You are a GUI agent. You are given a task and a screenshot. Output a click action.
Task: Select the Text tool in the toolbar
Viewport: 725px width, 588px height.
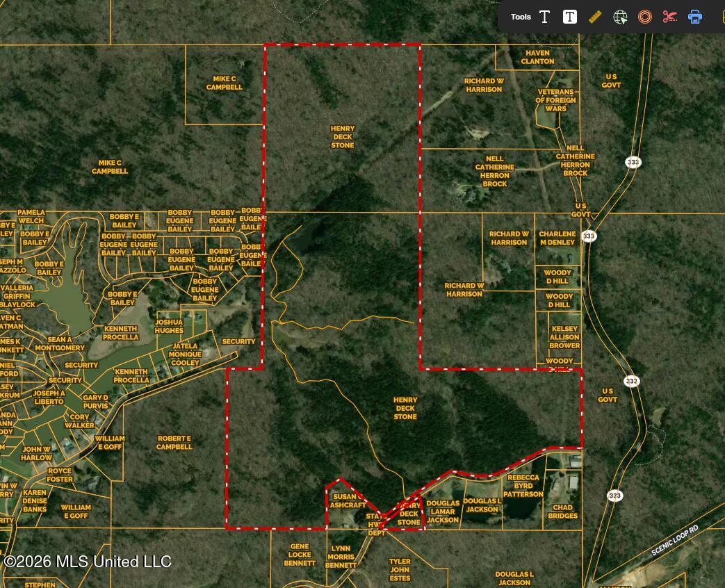click(x=545, y=17)
